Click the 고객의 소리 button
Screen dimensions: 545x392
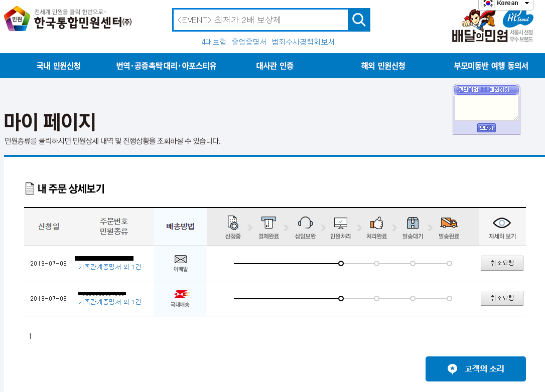tap(475, 369)
